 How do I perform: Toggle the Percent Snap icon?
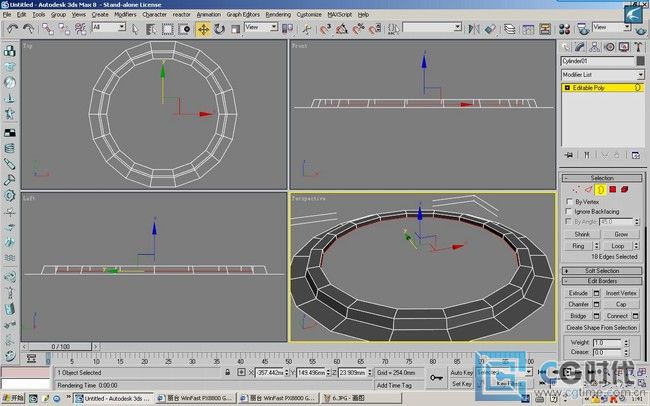[358, 29]
